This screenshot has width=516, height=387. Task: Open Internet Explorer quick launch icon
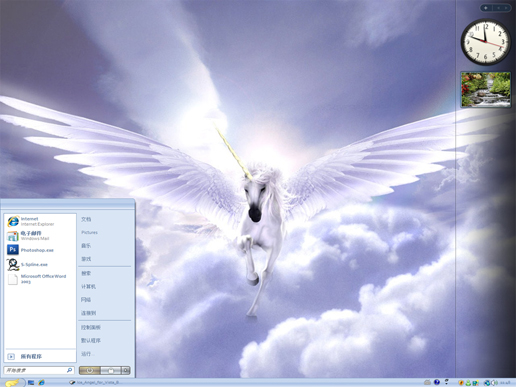41,382
